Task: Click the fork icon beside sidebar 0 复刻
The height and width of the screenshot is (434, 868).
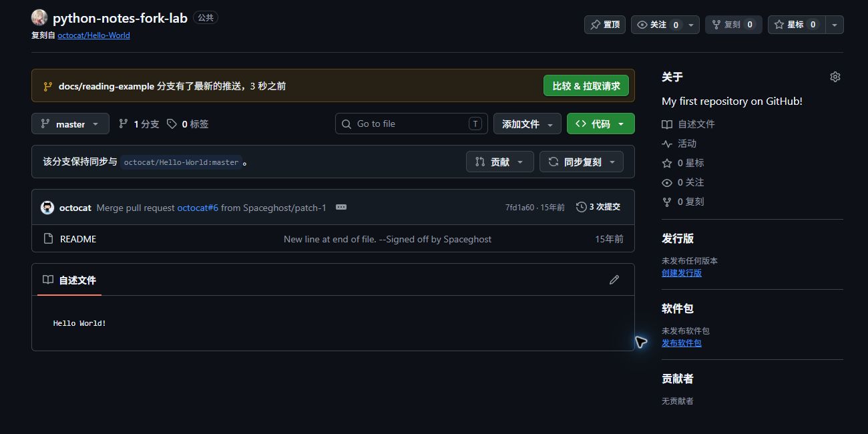Action: [x=666, y=202]
